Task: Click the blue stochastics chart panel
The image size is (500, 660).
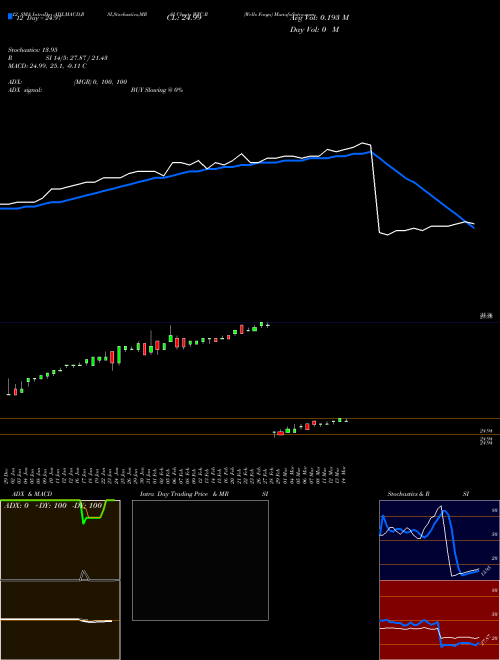Action: tap(439, 540)
